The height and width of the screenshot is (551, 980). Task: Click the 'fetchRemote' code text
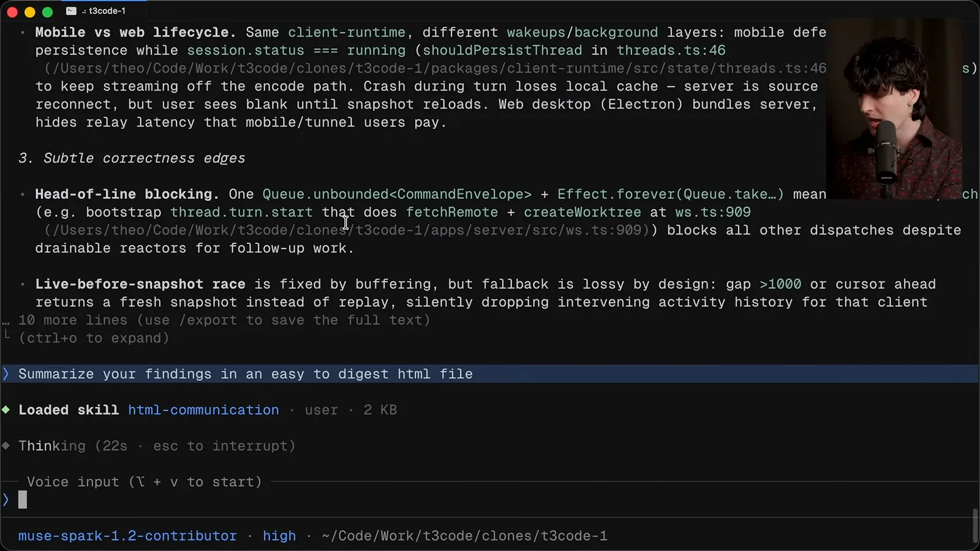pos(452,212)
